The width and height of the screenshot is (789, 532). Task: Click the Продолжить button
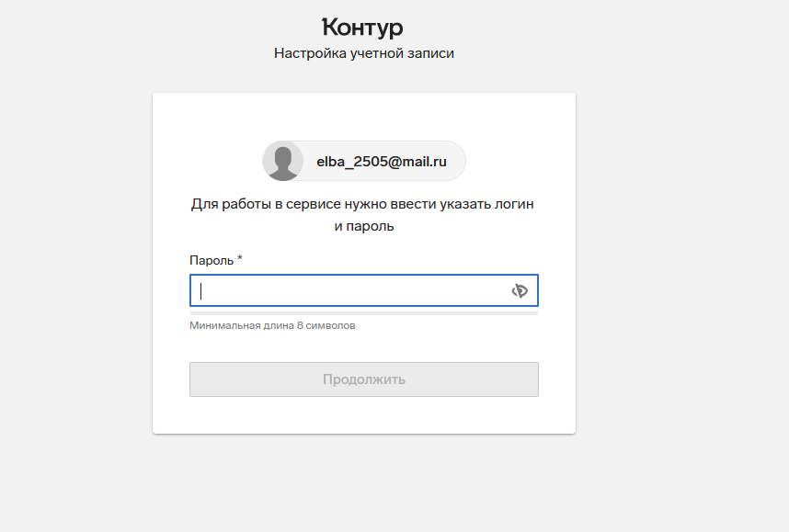(x=364, y=379)
